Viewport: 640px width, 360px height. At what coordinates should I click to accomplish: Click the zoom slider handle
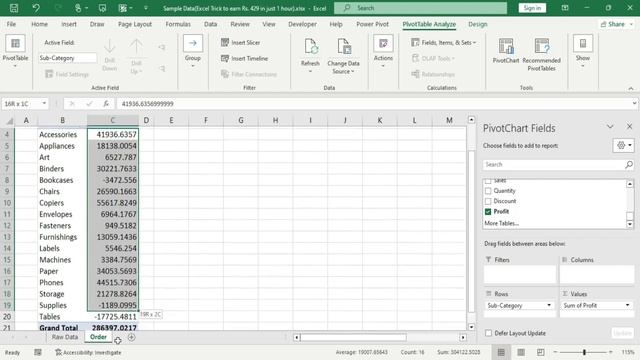point(584,352)
